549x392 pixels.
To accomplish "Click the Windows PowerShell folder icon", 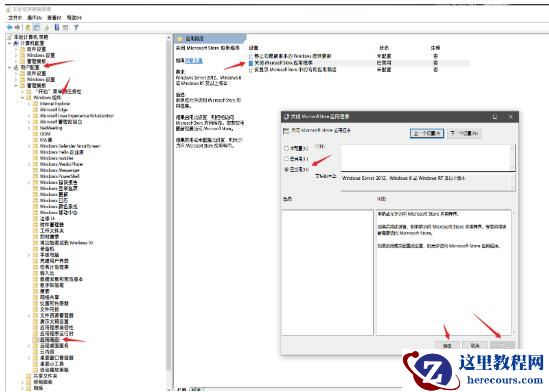I will (35, 176).
